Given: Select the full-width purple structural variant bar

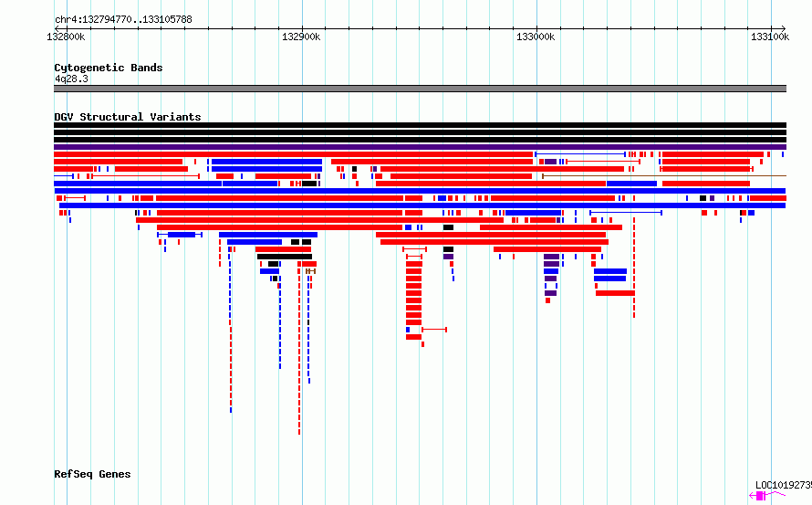Looking at the screenshot, I should pos(420,147).
